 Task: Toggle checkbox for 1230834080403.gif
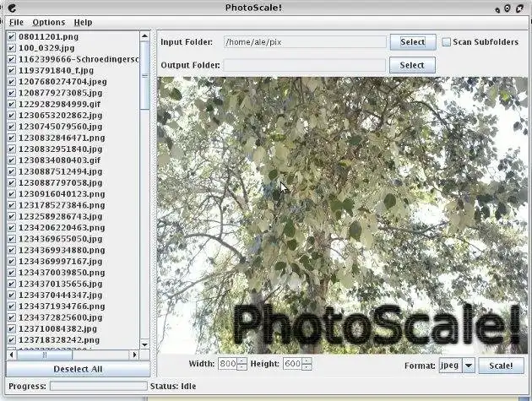click(x=12, y=160)
